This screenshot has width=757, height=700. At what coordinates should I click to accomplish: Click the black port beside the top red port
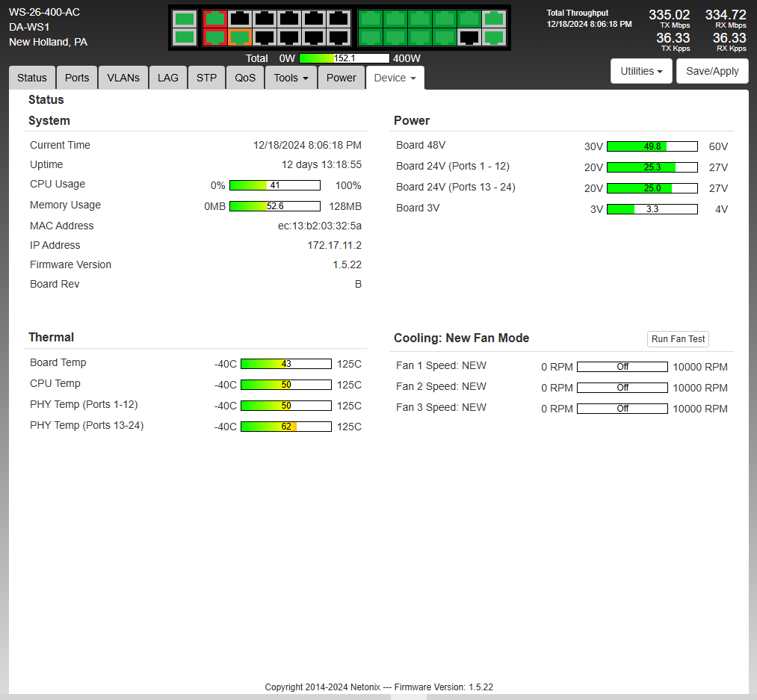click(x=240, y=19)
